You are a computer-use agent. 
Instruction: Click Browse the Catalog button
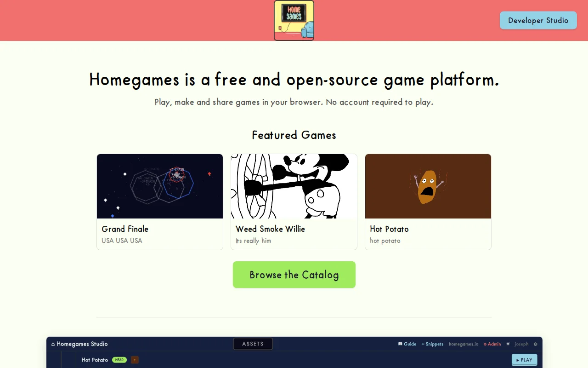[294, 275]
